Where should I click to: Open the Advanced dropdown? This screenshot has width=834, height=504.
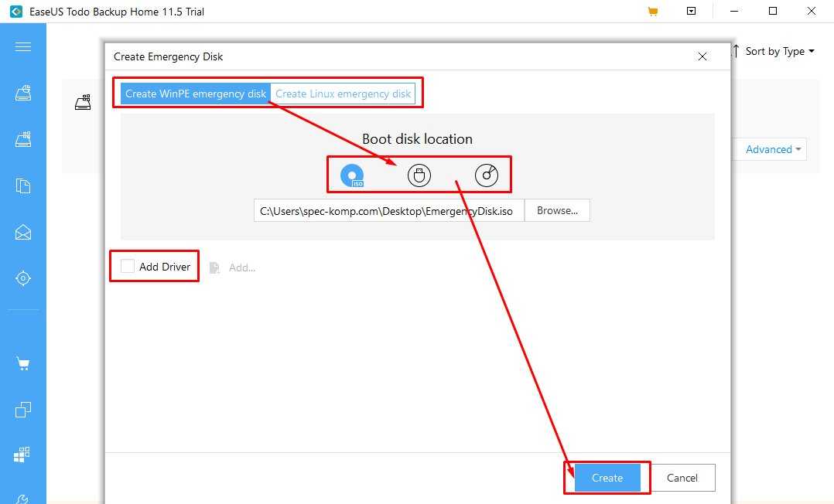(x=774, y=149)
